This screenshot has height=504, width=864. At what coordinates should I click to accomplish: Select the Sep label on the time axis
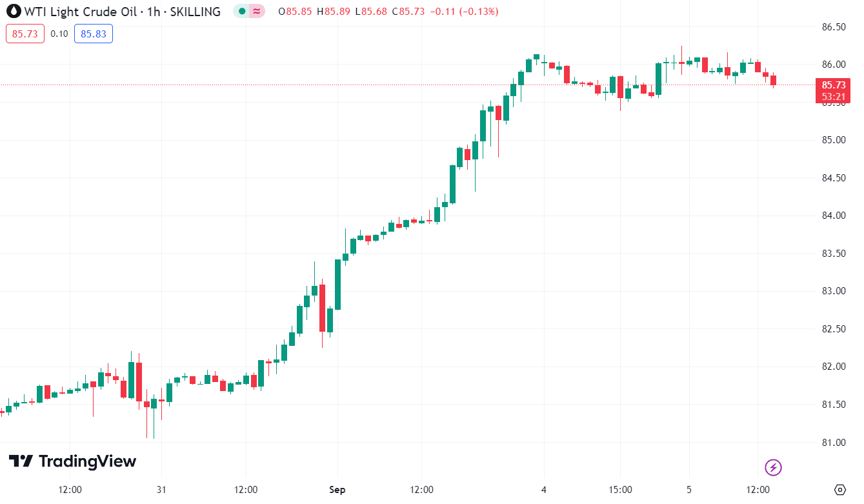(337, 490)
